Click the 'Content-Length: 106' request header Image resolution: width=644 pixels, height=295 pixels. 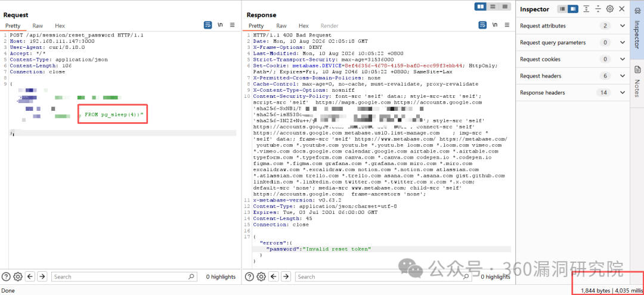[x=41, y=66]
